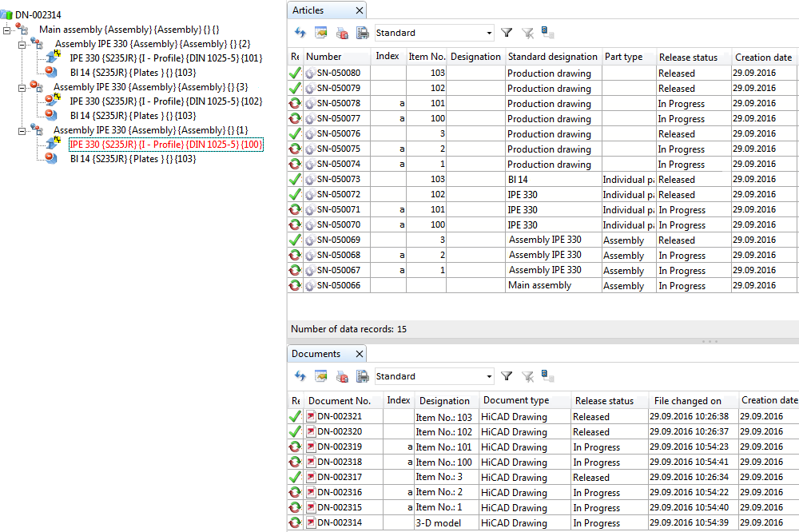Click the refresh icon in Articles toolbar
This screenshot has width=799, height=532.
[x=300, y=33]
